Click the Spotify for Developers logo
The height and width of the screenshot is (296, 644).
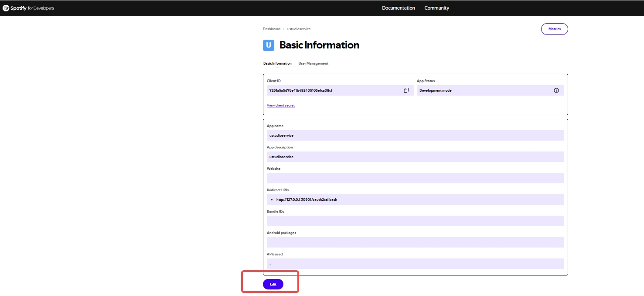point(28,8)
